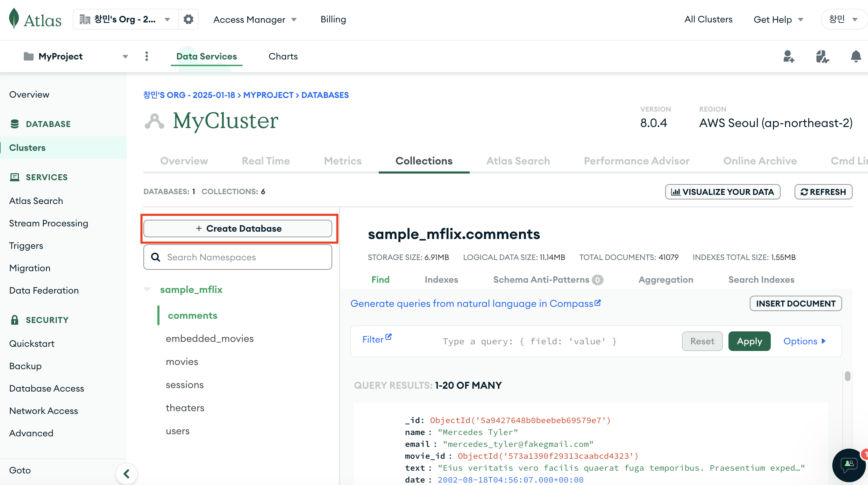
Task: Select the embedded_movies collection
Action: 209,338
